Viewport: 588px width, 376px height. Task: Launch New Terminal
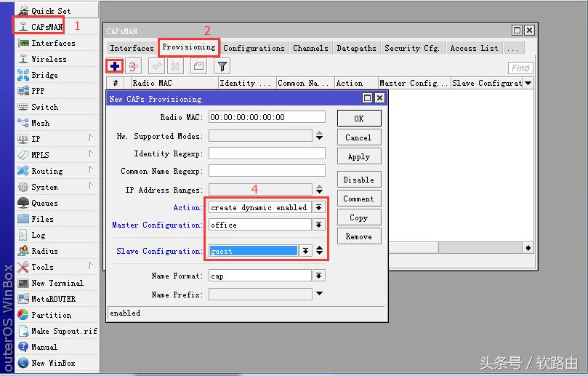(x=57, y=283)
